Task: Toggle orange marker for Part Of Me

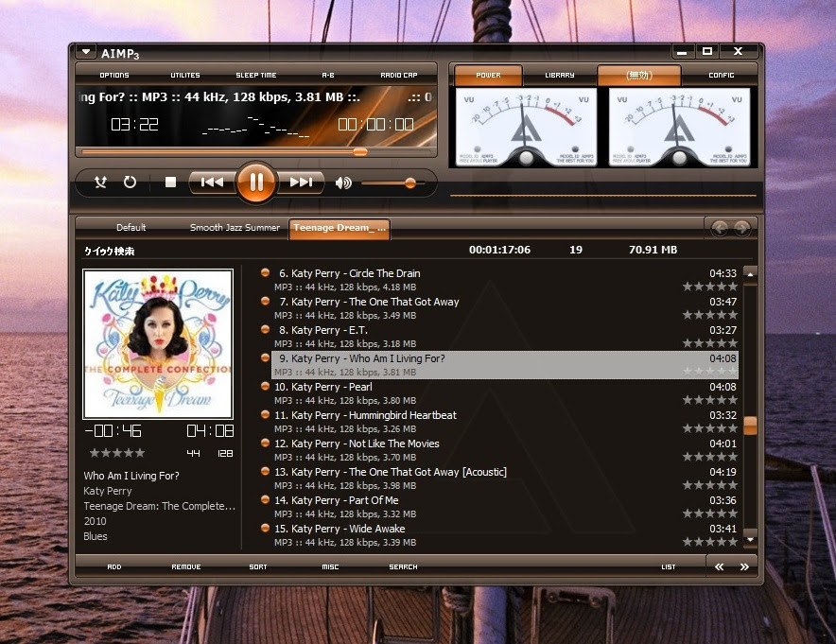Action: point(265,499)
